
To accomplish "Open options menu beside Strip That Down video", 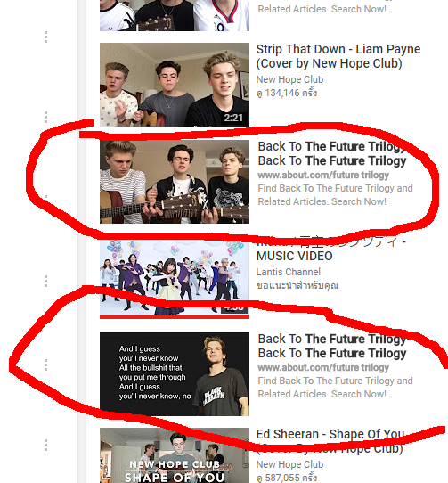I will coord(45,117).
